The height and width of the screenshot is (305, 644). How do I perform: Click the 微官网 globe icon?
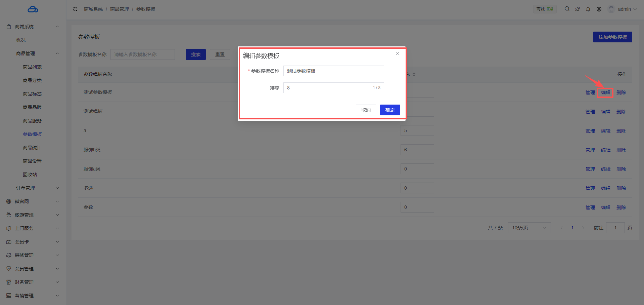pyautogui.click(x=9, y=201)
